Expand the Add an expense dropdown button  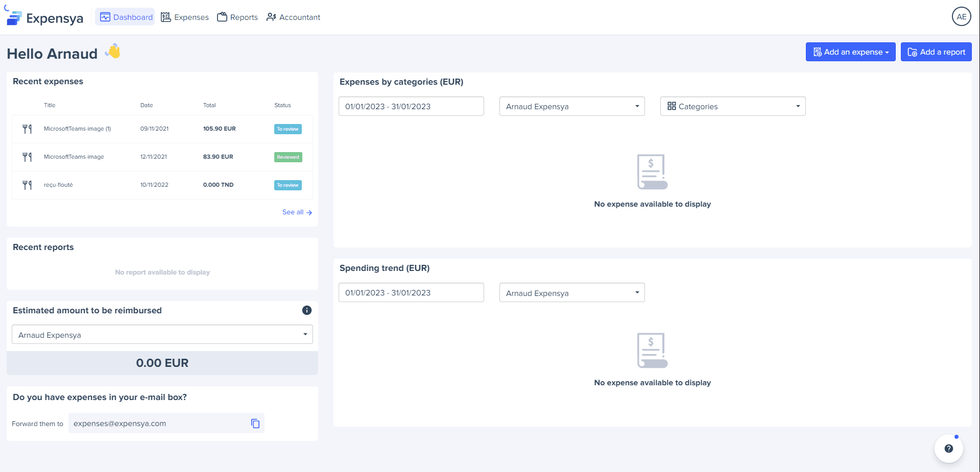pyautogui.click(x=850, y=52)
